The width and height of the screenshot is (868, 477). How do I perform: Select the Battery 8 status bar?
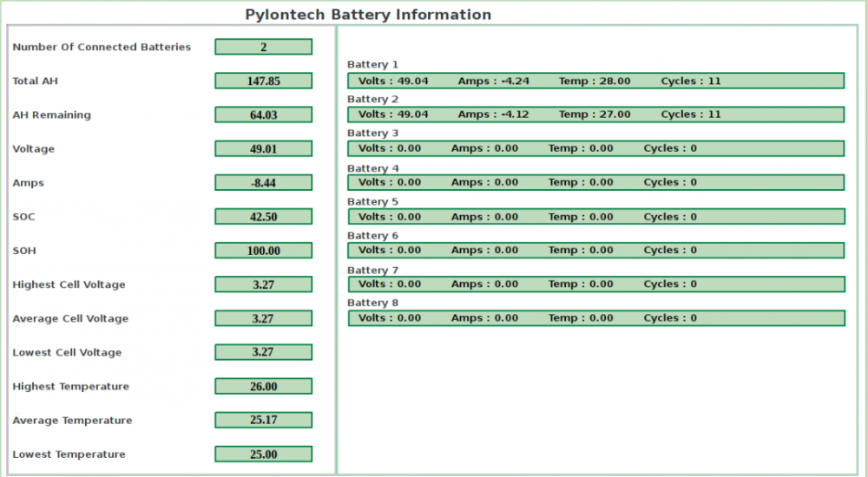(596, 318)
